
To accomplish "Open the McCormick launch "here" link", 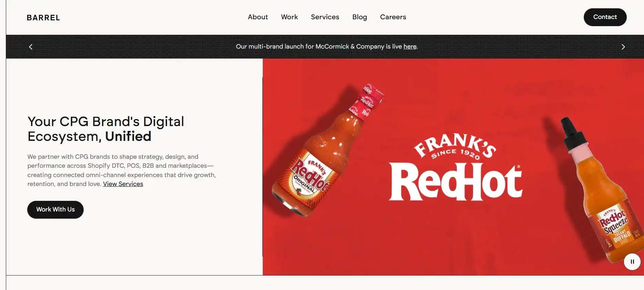I will [x=410, y=46].
